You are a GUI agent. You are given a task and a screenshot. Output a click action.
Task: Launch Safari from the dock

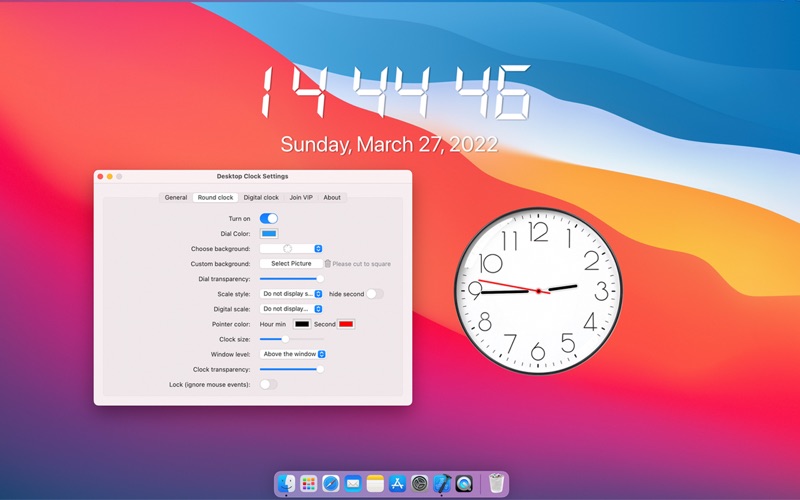331,483
